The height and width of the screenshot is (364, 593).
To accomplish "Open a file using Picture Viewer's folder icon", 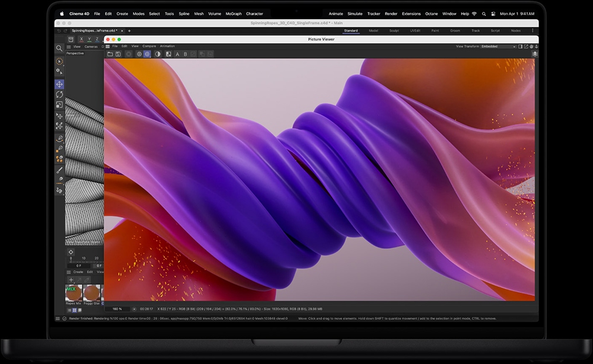I will coord(111,53).
